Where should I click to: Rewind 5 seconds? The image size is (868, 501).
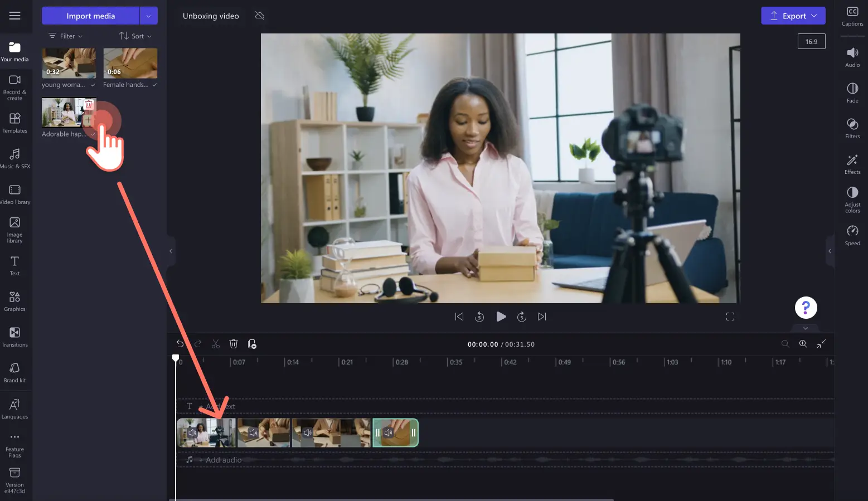click(479, 317)
